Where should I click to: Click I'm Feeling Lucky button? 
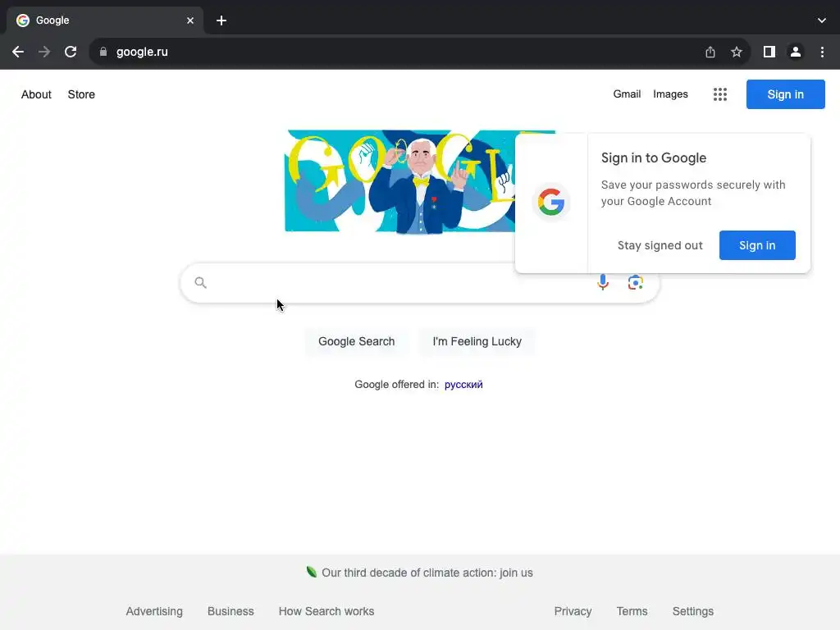click(477, 342)
